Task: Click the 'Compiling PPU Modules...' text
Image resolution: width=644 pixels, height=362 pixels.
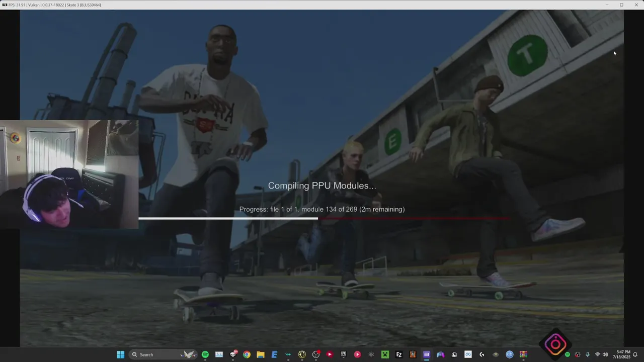Action: click(322, 186)
